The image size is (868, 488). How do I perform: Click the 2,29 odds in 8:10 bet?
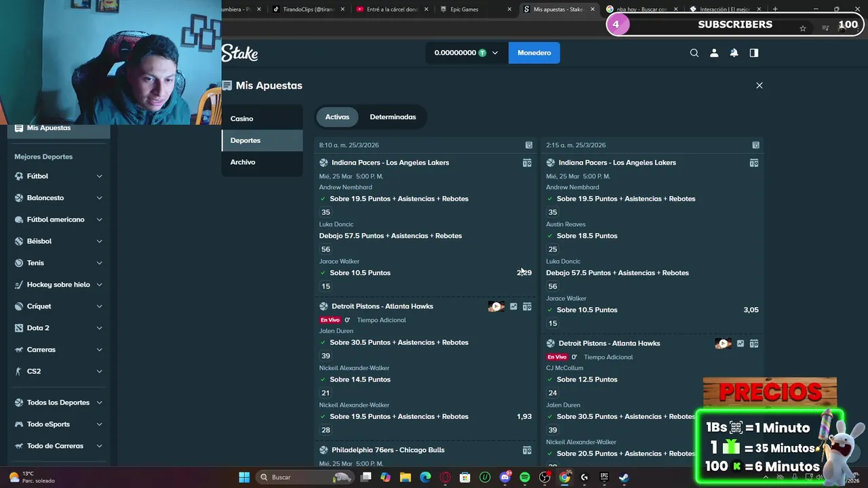(524, 272)
